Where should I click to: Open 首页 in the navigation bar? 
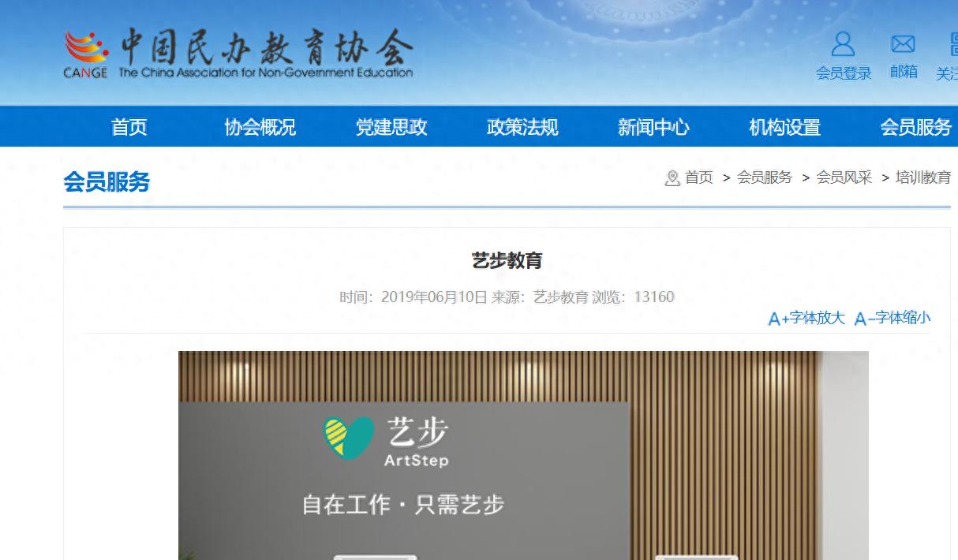[129, 127]
